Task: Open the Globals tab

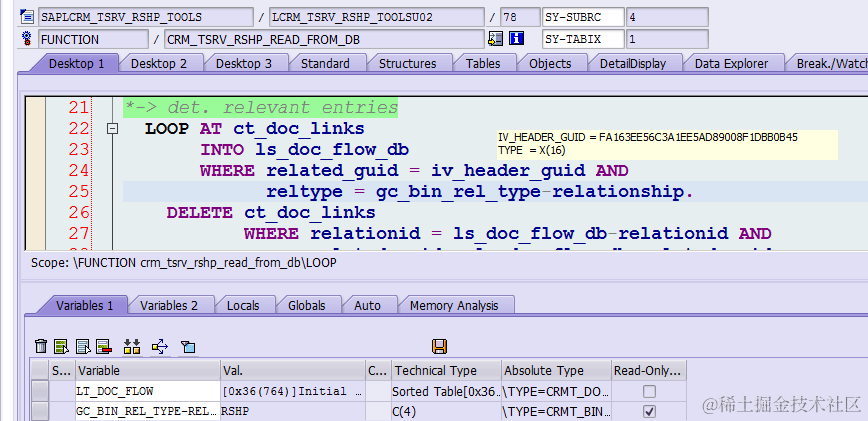Action: tap(306, 305)
